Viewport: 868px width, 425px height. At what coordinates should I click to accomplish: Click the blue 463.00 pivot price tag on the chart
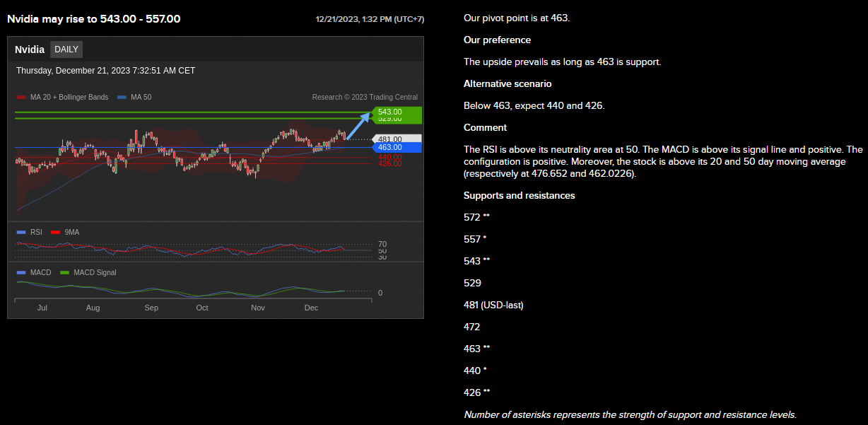click(x=396, y=147)
